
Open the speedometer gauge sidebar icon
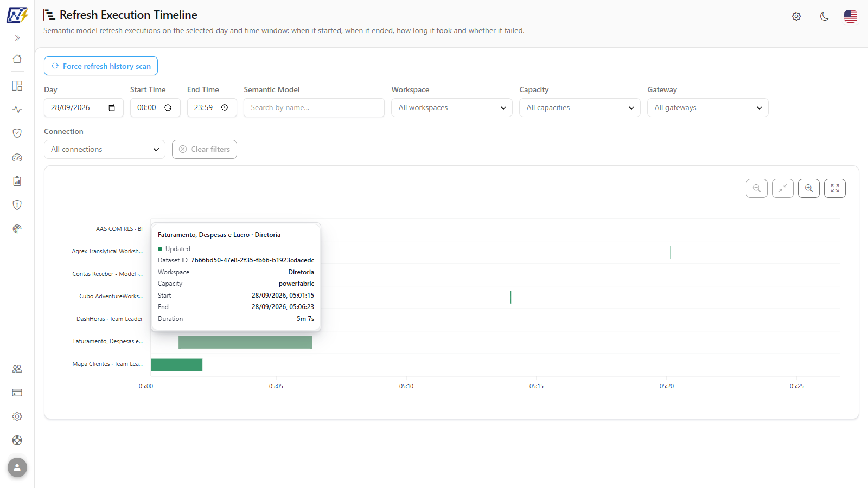(17, 157)
